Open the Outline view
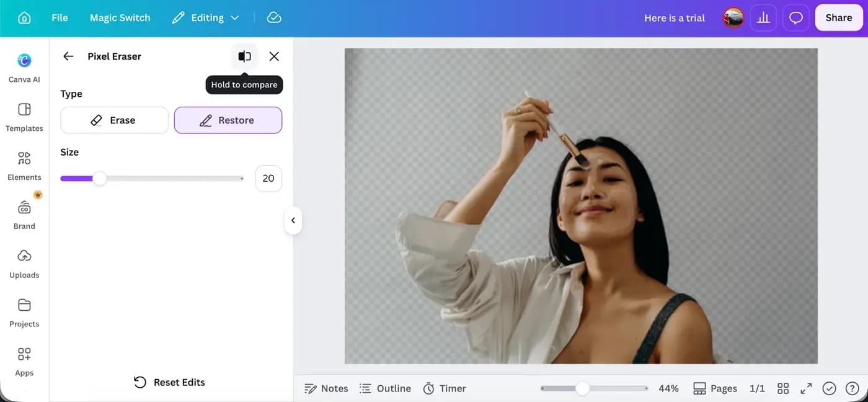 point(385,388)
